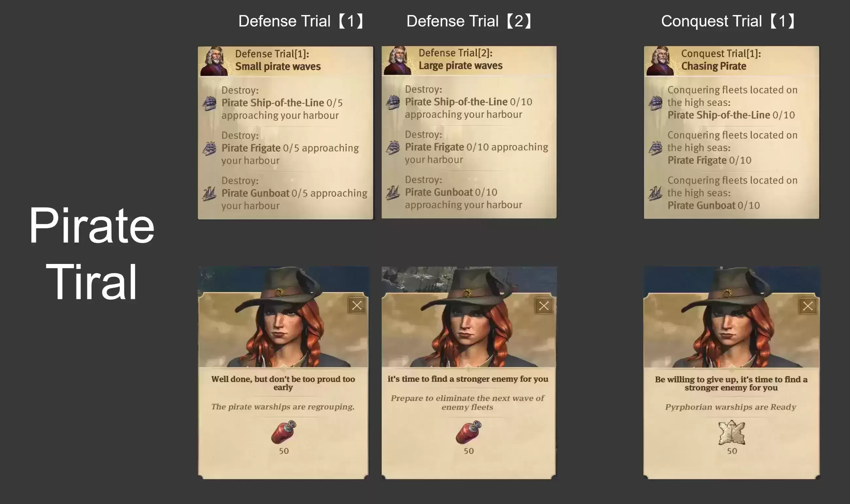
Task: Click the red canister reward under 'pirate warships are regrouping'
Action: [284, 432]
